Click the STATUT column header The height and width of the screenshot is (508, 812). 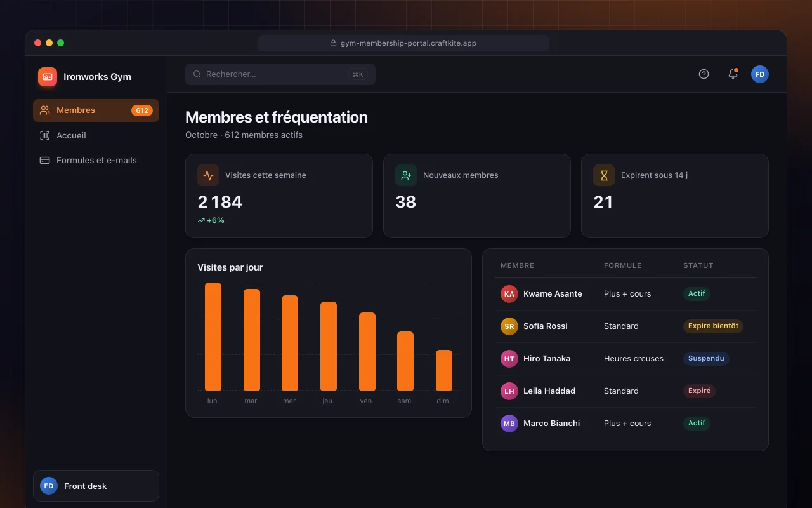[x=698, y=265]
